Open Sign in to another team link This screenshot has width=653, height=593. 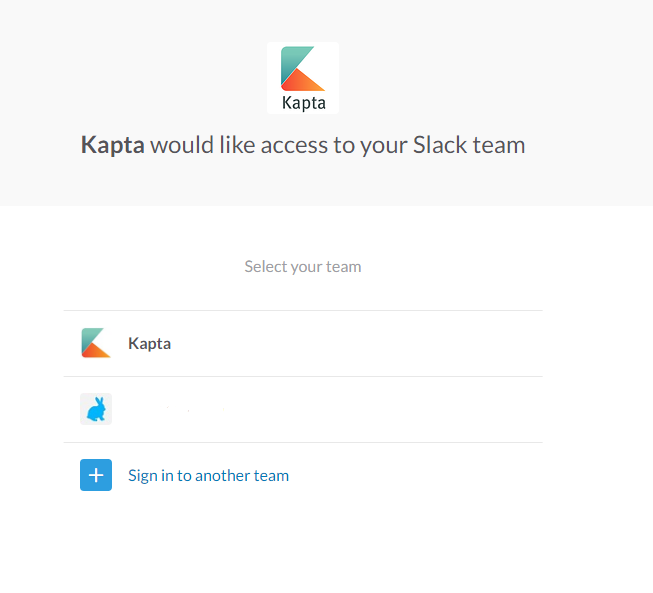208,476
